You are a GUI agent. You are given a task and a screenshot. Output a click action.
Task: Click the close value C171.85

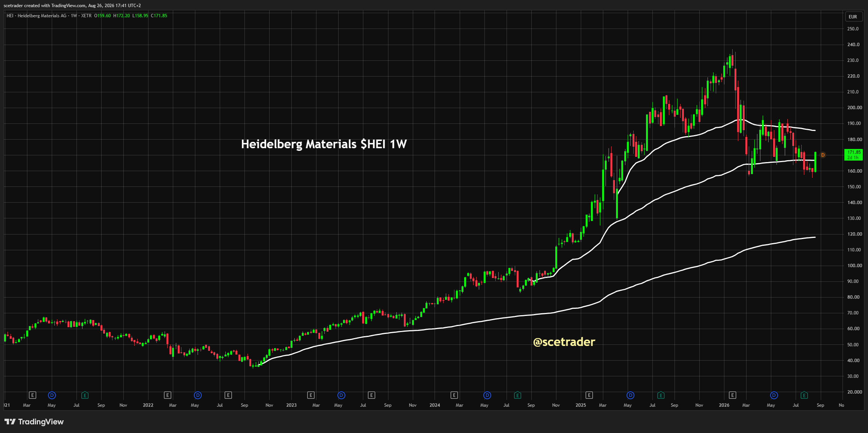tap(159, 16)
